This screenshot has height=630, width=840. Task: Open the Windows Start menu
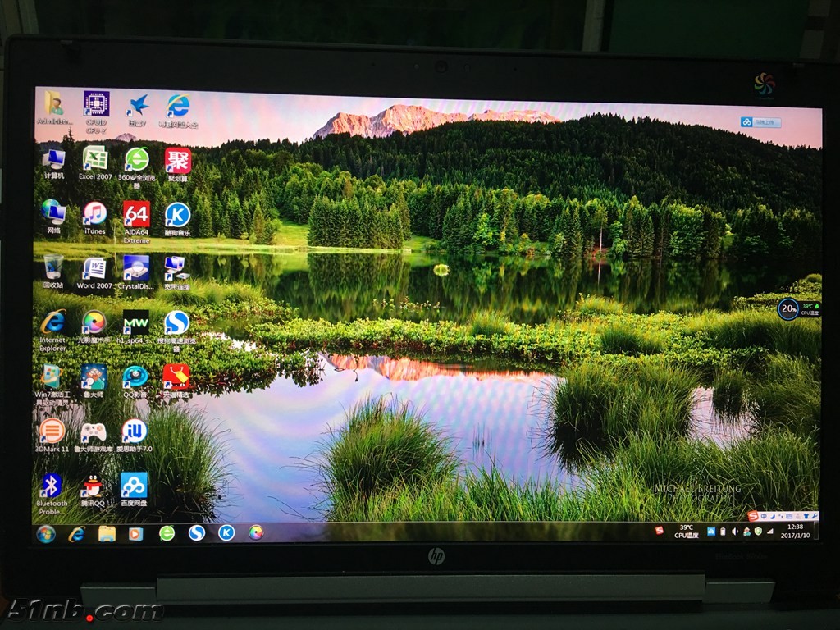click(x=46, y=534)
